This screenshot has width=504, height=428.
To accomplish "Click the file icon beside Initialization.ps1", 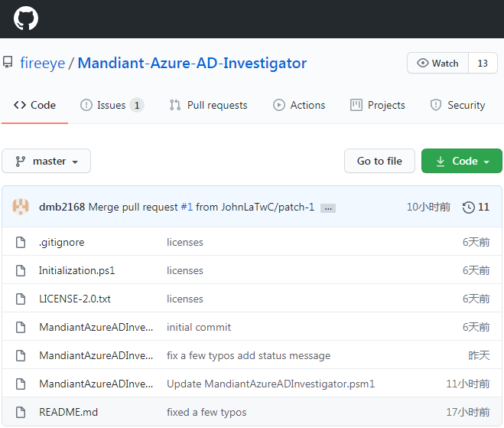I will pyautogui.click(x=21, y=271).
